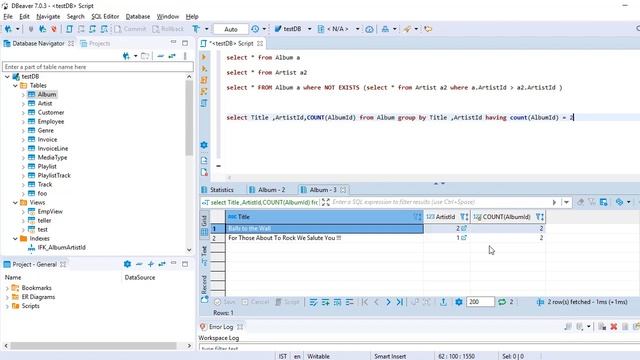The width and height of the screenshot is (640, 360).
Task: Click the plus icon in Project panel
Action: pyautogui.click(x=151, y=264)
